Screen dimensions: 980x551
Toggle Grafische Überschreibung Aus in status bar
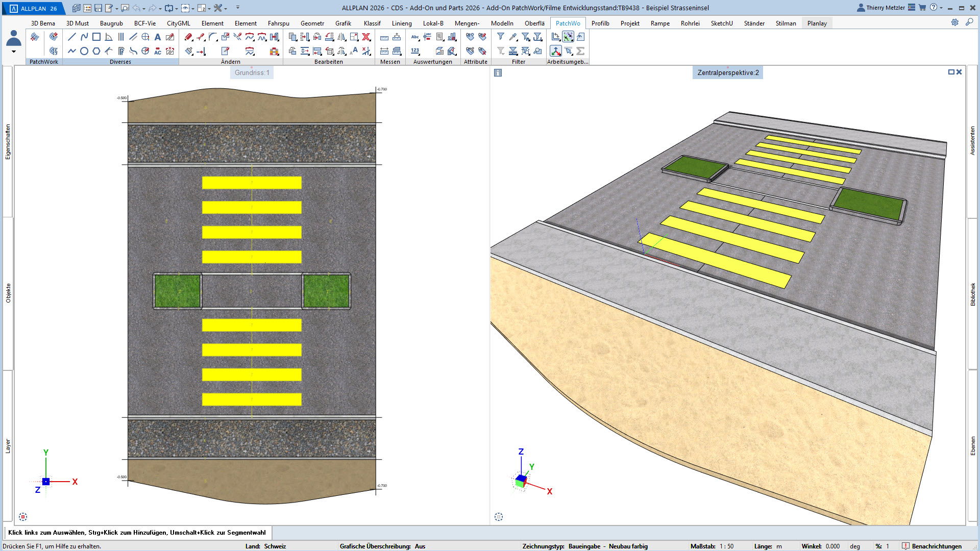pyautogui.click(x=420, y=546)
